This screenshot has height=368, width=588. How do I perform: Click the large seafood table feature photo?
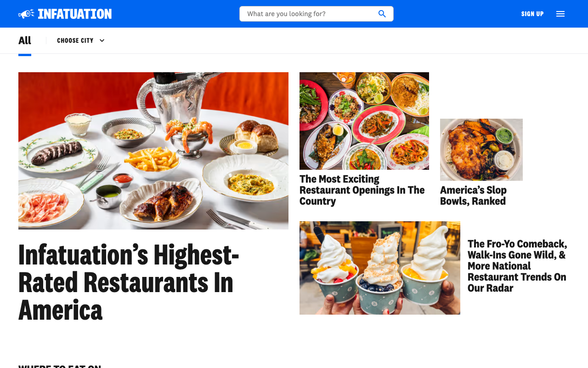pos(153,151)
